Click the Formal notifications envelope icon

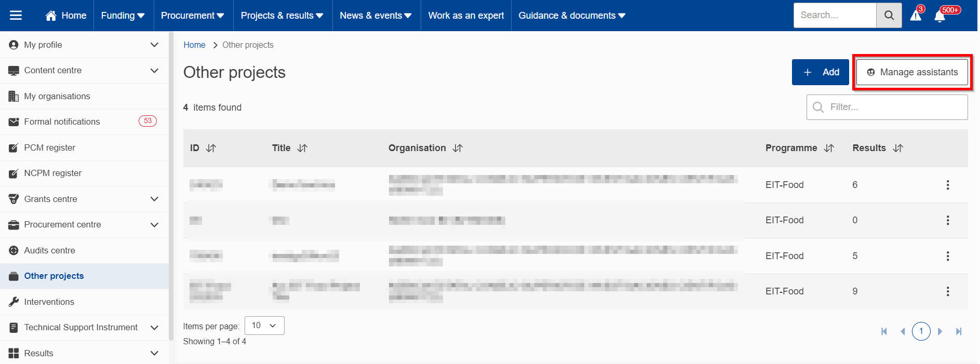click(14, 122)
